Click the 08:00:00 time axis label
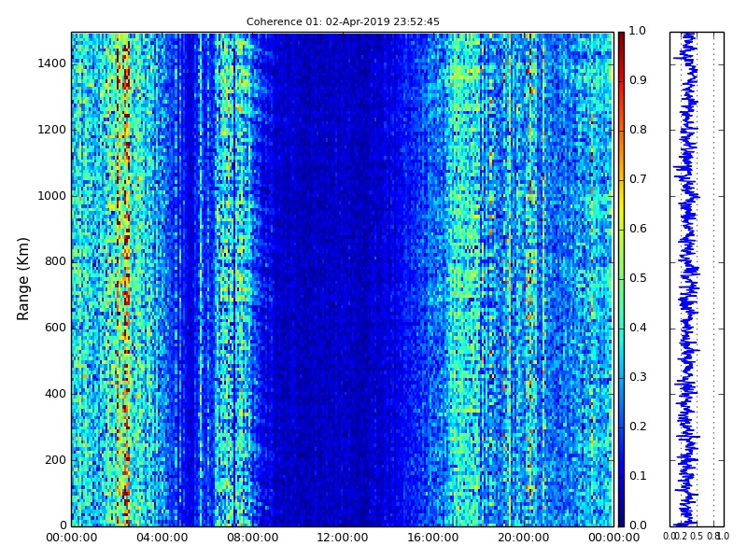The height and width of the screenshot is (560, 747). [x=252, y=538]
